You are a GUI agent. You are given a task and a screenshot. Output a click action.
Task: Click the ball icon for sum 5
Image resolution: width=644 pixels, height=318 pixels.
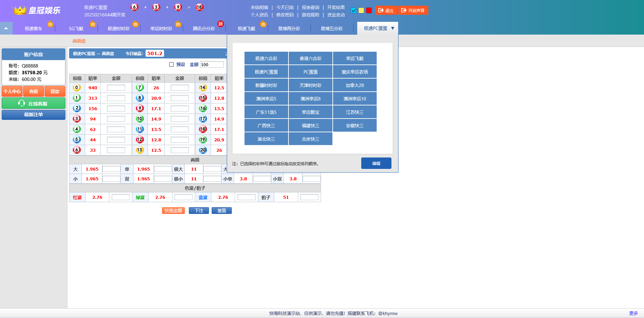[77, 140]
